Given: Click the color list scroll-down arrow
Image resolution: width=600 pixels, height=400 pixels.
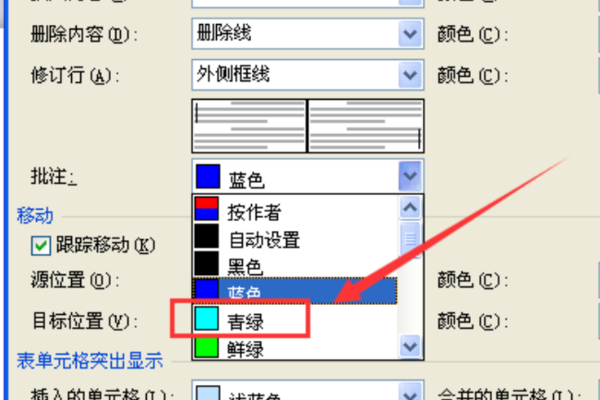Looking at the screenshot, I should click(410, 346).
